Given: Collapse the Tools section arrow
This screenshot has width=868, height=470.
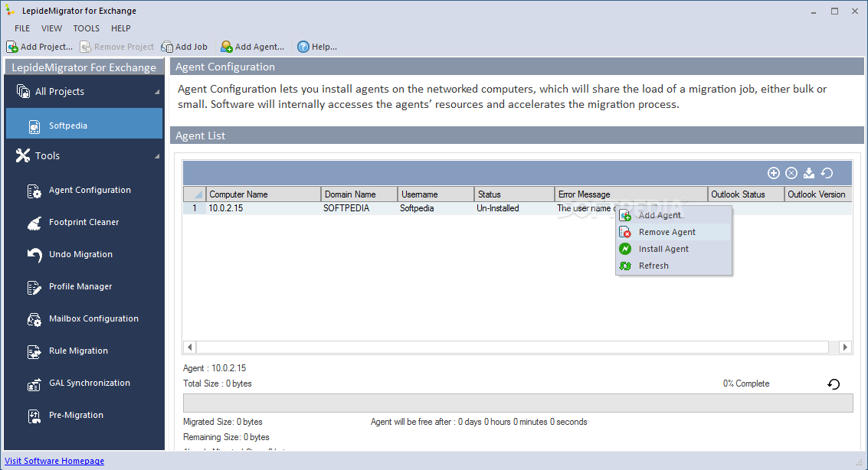Looking at the screenshot, I should (x=157, y=156).
